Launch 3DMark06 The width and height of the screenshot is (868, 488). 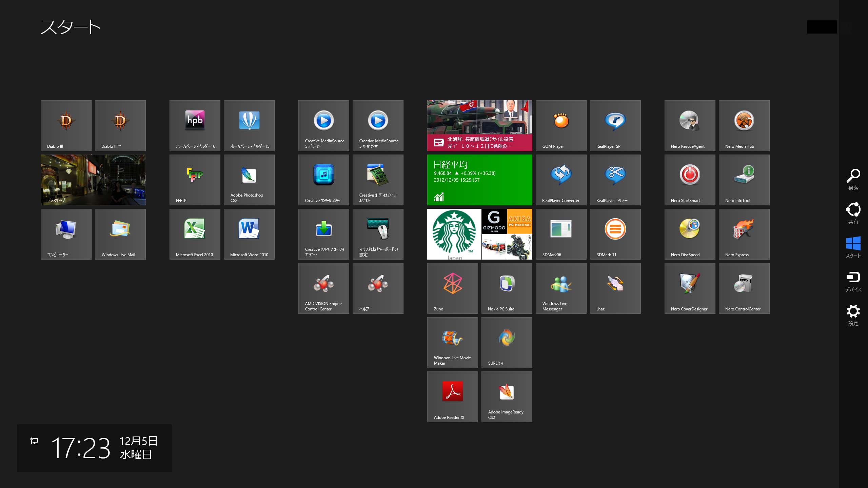click(561, 234)
